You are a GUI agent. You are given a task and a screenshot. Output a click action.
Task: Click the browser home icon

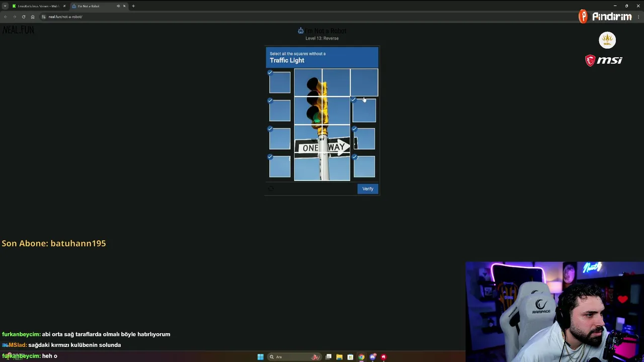[x=33, y=17]
